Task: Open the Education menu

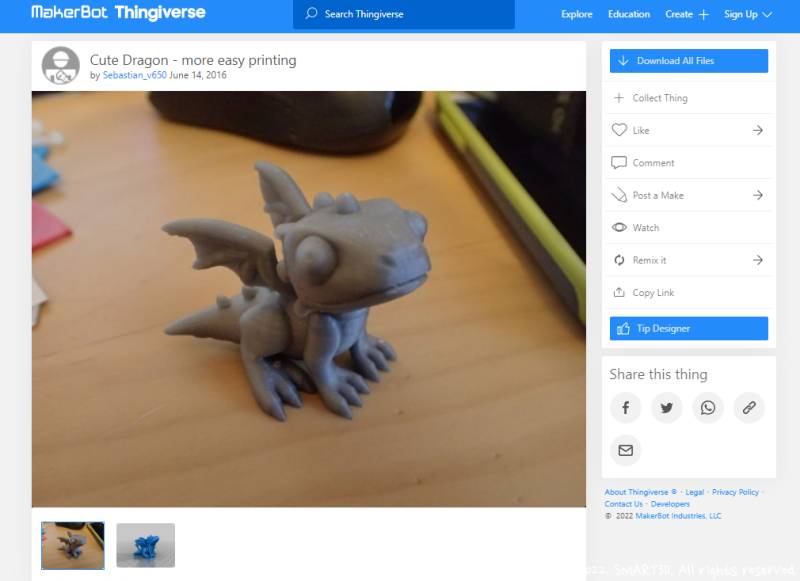Action: [x=629, y=14]
